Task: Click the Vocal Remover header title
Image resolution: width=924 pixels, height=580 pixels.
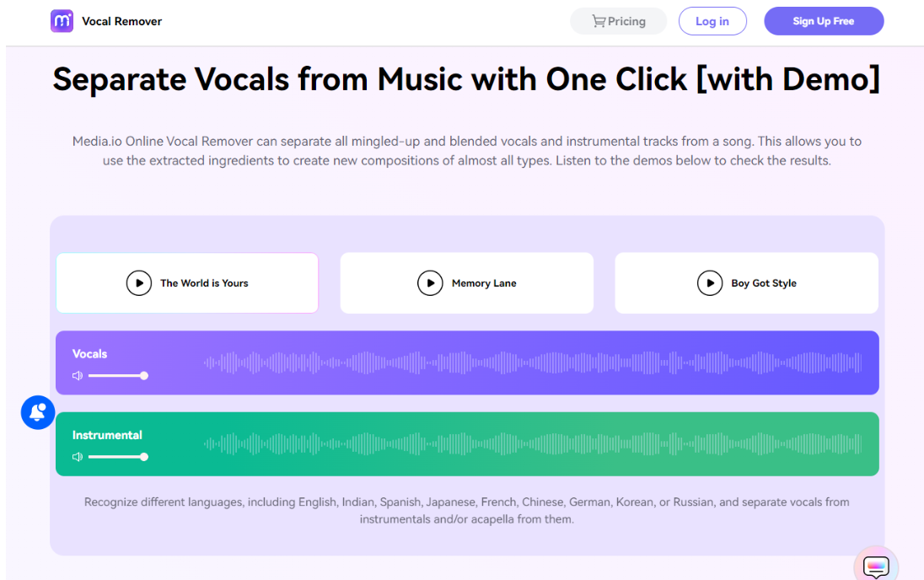Action: [x=121, y=22]
